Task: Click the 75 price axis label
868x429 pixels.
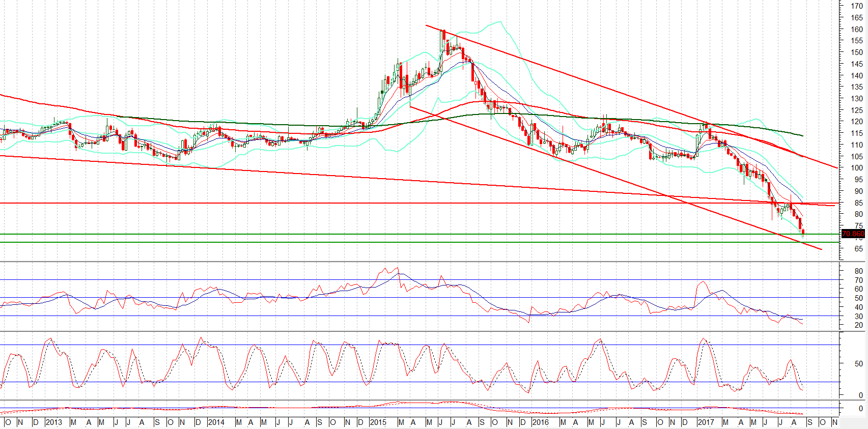Action: coord(859,226)
